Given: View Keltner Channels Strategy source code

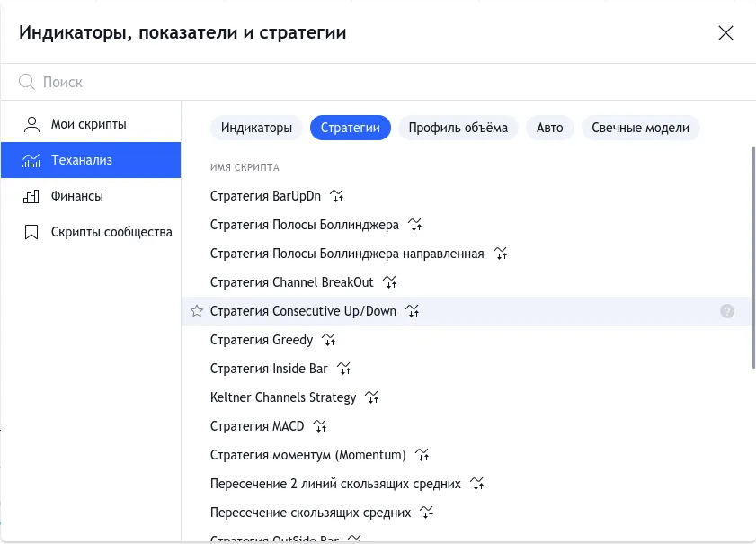Looking at the screenshot, I should pos(371,397).
